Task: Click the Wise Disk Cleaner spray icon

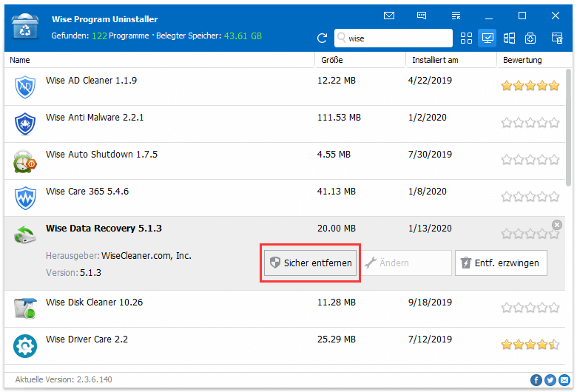Action: [25, 308]
